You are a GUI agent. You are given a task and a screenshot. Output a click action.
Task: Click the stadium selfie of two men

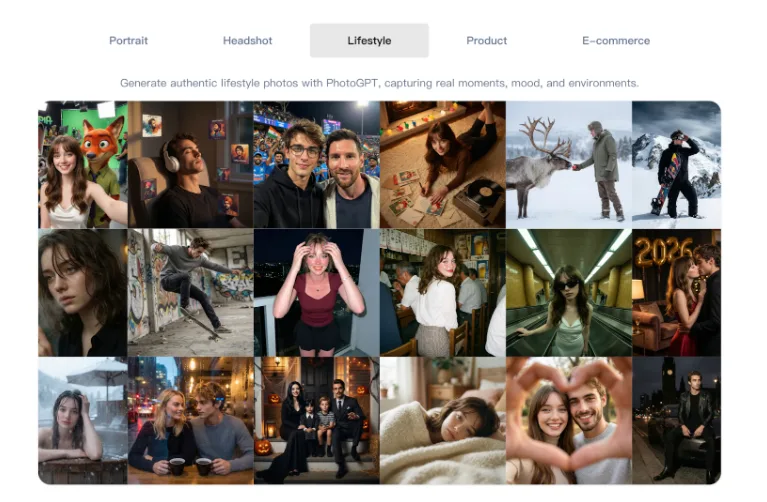click(x=316, y=165)
